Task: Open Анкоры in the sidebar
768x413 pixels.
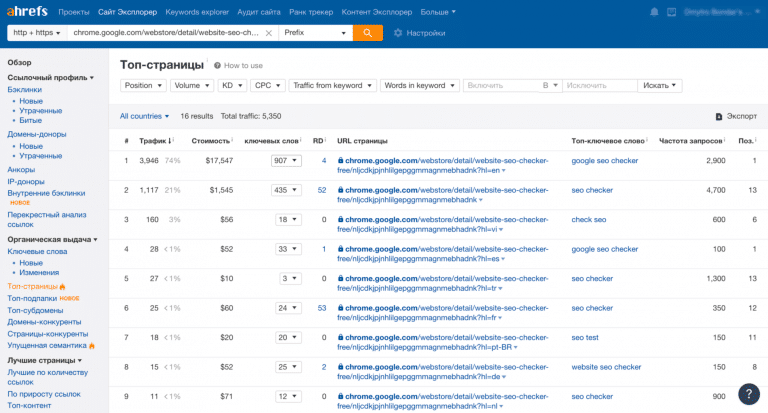Action: pyautogui.click(x=21, y=170)
